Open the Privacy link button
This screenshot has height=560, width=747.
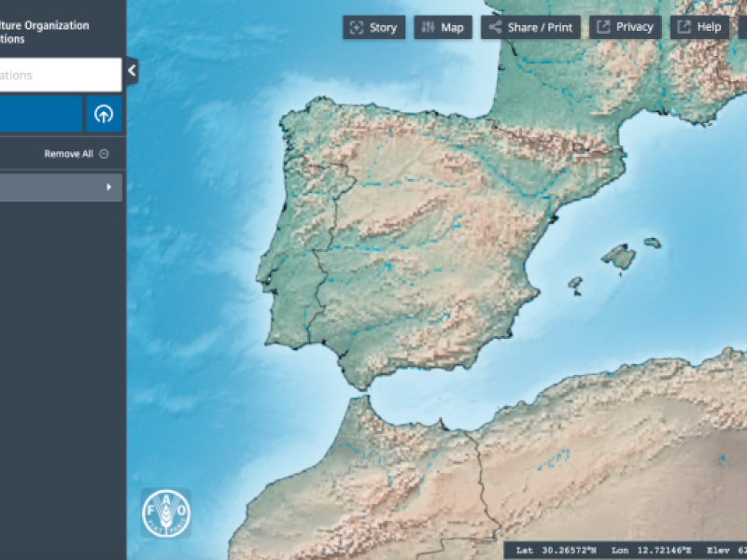[626, 27]
